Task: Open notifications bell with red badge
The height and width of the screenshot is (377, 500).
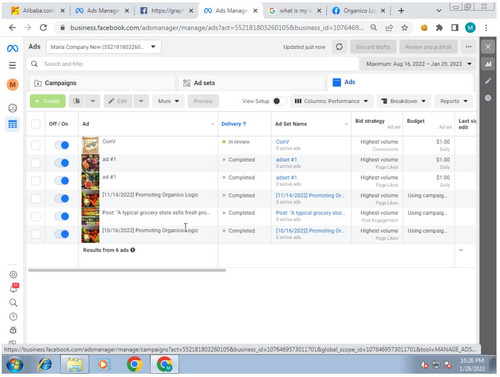Action: point(13,288)
